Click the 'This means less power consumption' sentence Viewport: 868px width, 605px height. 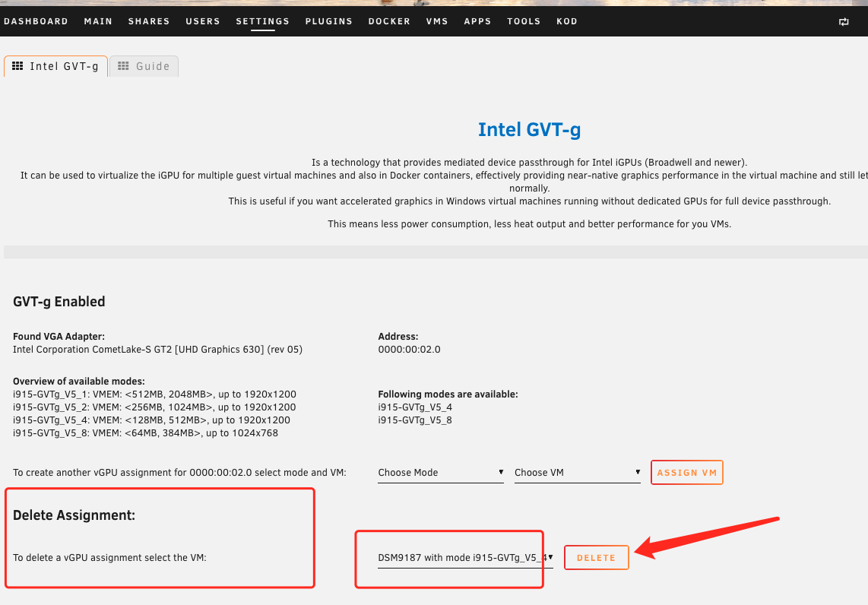coord(529,224)
